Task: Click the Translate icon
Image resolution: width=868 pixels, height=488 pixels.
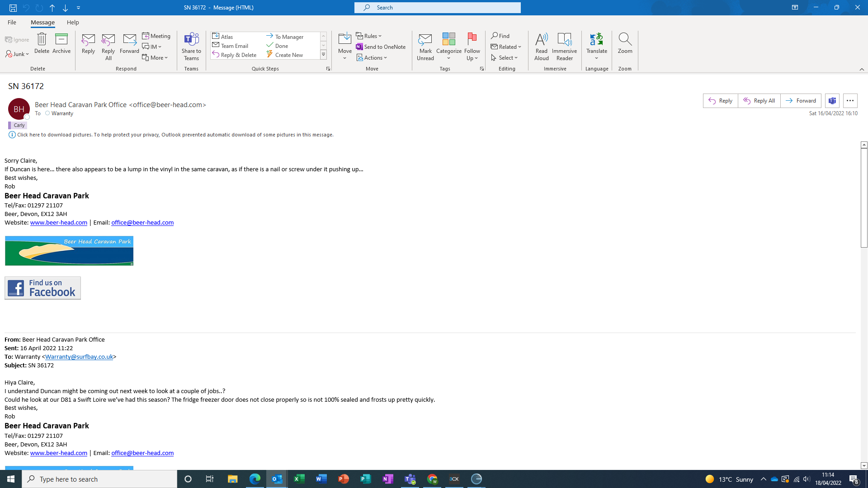Action: click(596, 43)
